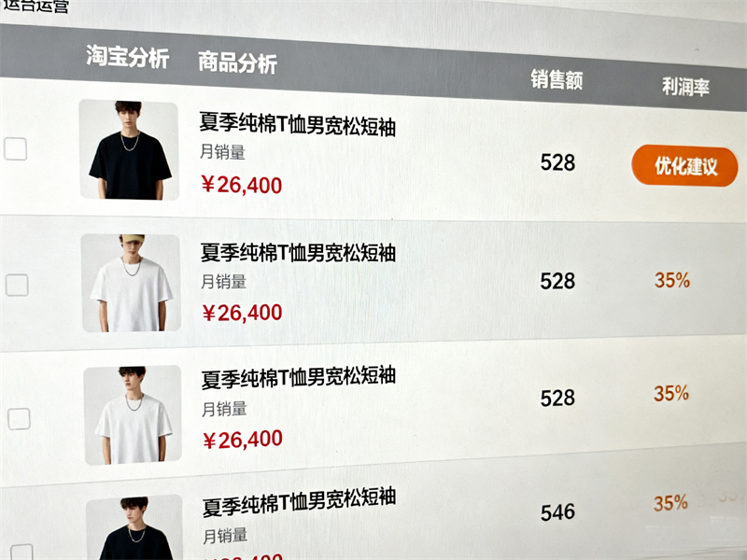Click the orange 优化建议 button

(684, 166)
